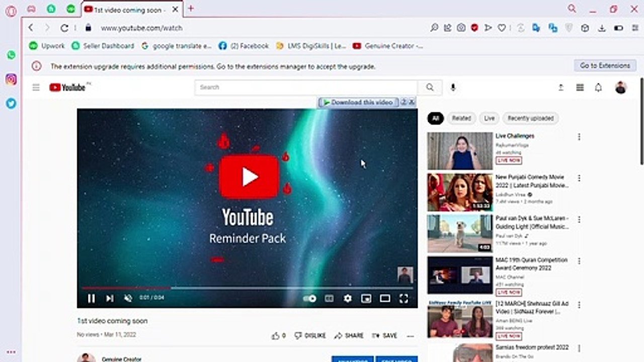Open options menu for New Punjabi Comedy Movie

579,178
